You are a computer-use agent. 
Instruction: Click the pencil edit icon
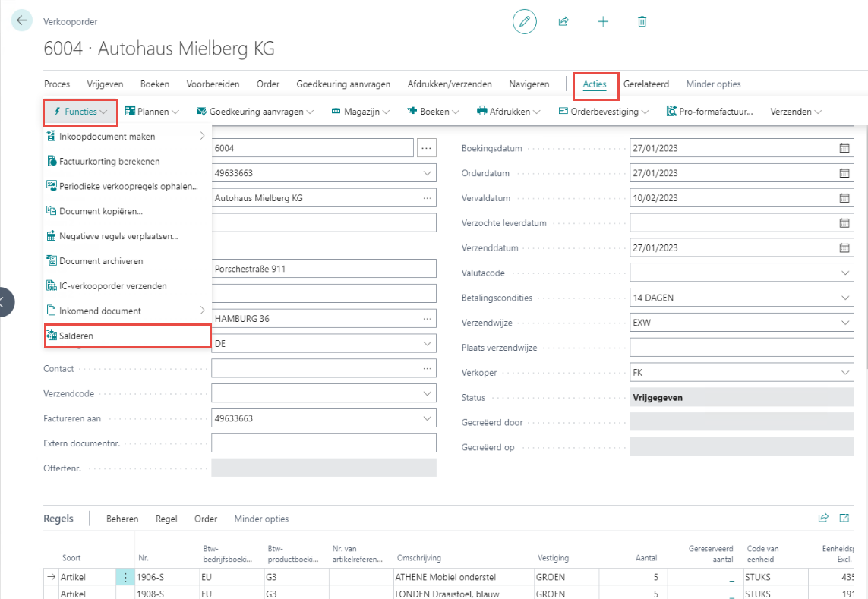[524, 21]
